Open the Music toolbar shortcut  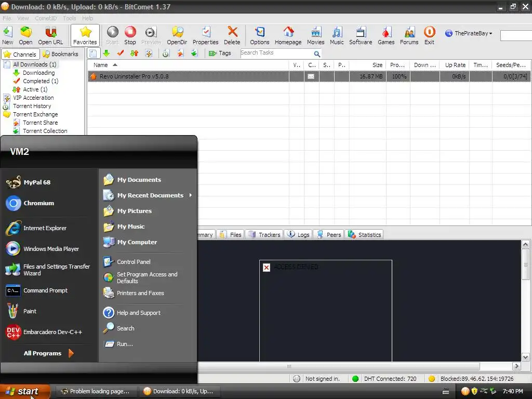337,36
